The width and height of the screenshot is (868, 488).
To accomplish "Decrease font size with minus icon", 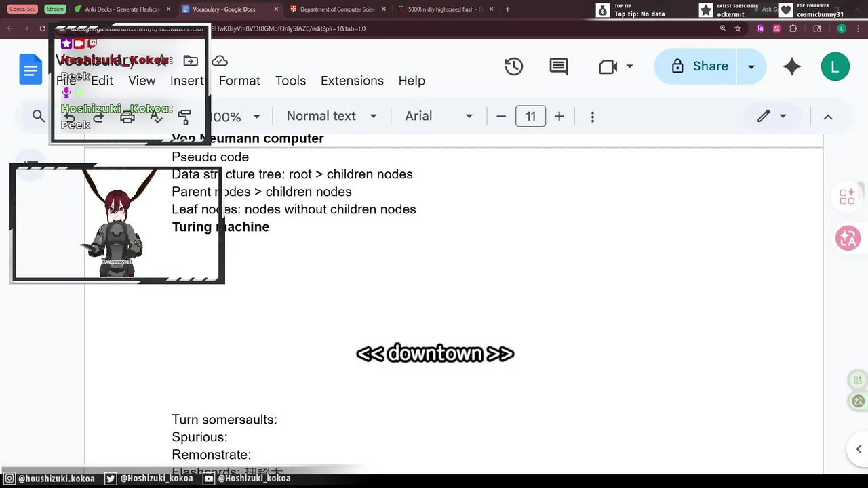I will click(501, 117).
